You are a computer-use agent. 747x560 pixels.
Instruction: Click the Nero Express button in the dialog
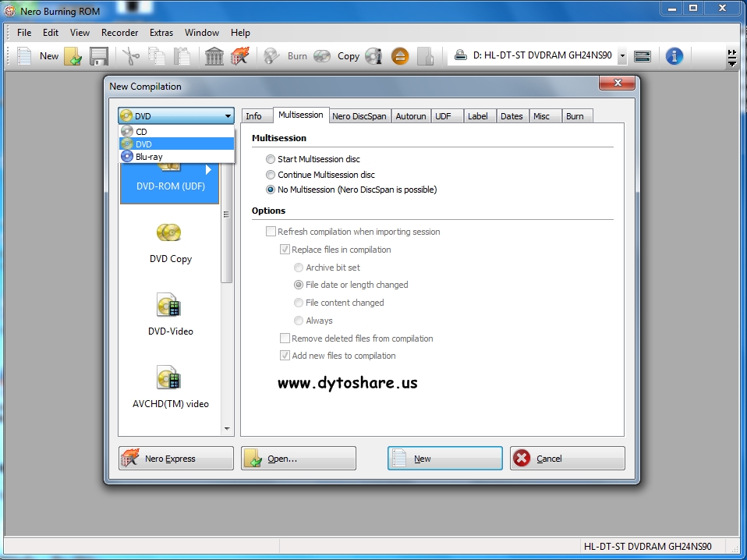click(x=176, y=459)
